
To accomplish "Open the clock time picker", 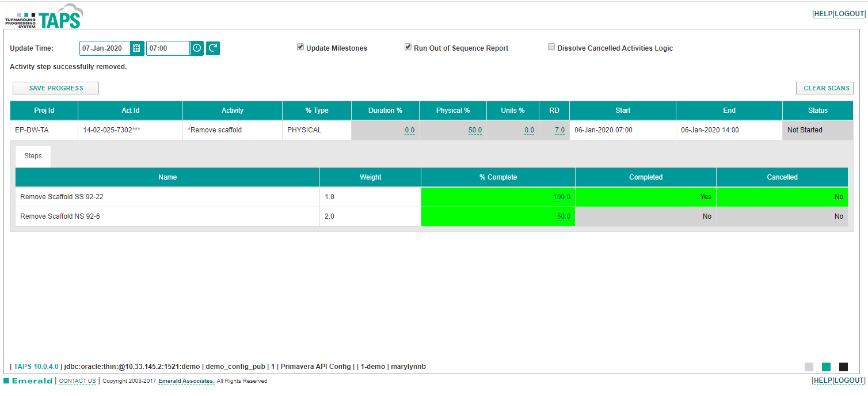I will [x=196, y=48].
